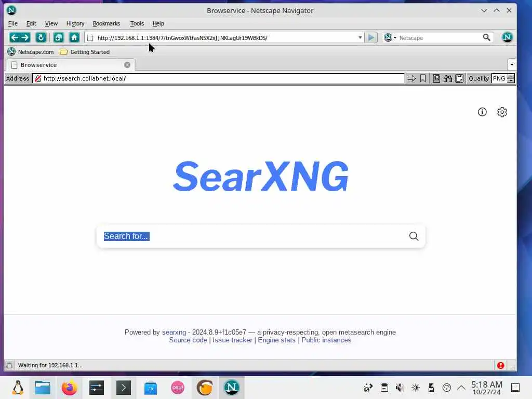Click the Netscape N throbber logo

507,37
